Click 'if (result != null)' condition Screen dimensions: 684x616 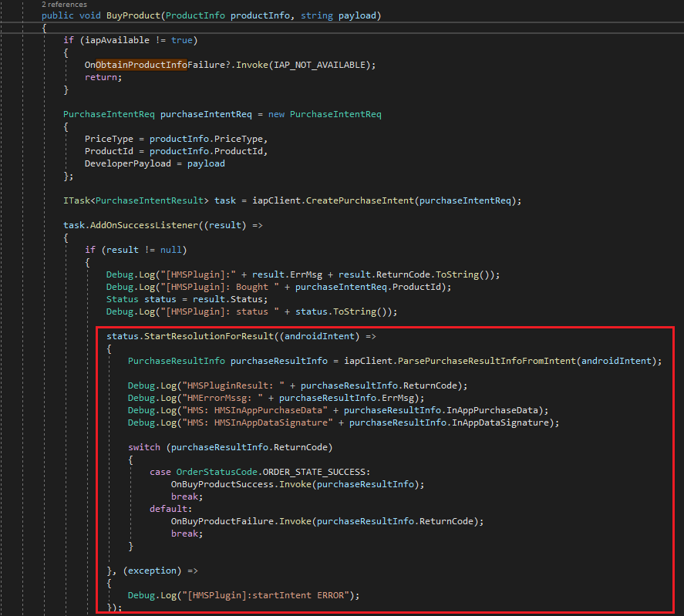(136, 250)
